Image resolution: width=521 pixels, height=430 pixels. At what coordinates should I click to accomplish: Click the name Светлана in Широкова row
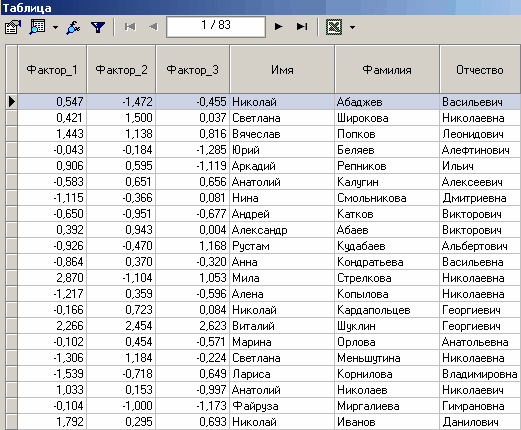click(x=256, y=118)
